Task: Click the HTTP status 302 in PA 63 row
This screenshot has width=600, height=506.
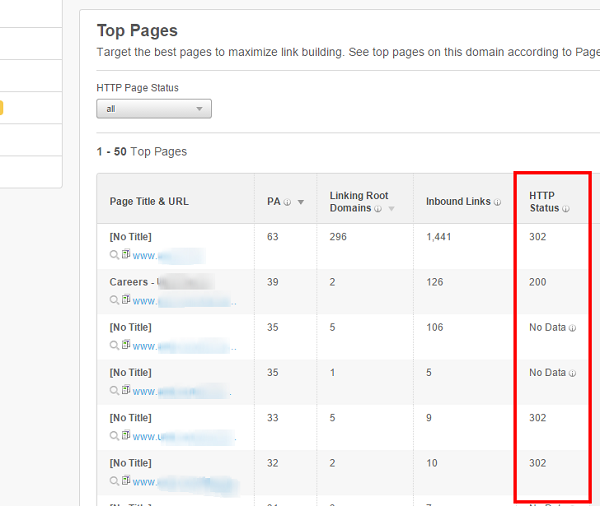Action: click(538, 237)
